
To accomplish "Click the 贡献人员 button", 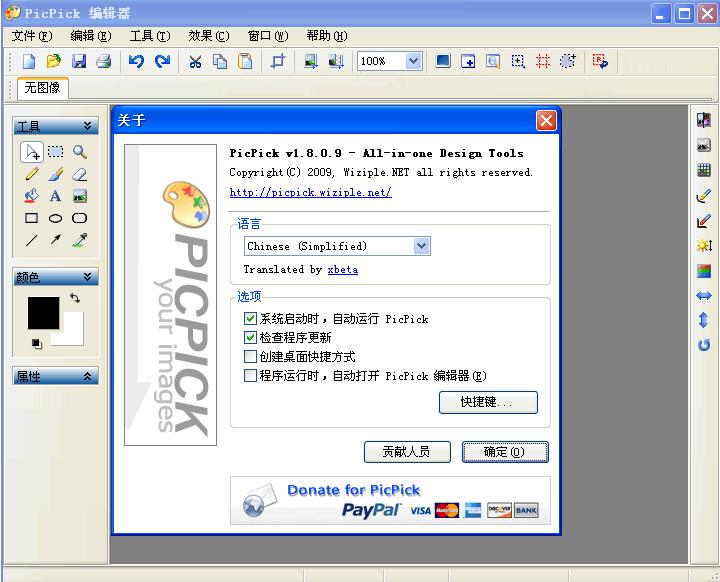I will pos(407,452).
